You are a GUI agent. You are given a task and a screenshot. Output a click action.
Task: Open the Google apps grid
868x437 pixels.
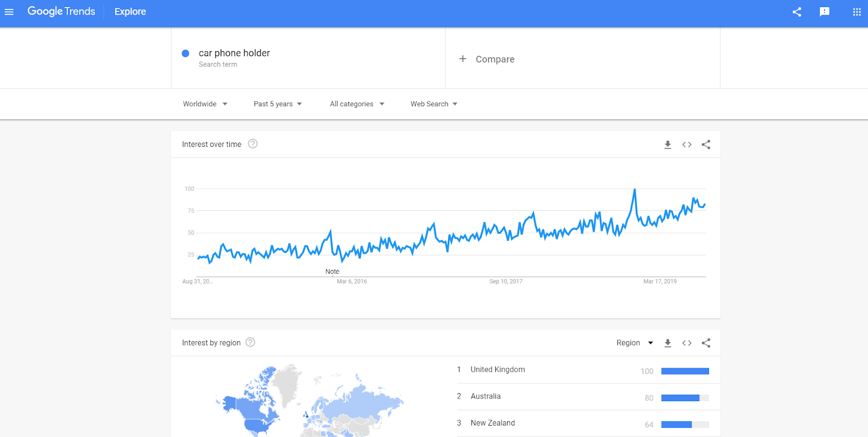pyautogui.click(x=857, y=12)
